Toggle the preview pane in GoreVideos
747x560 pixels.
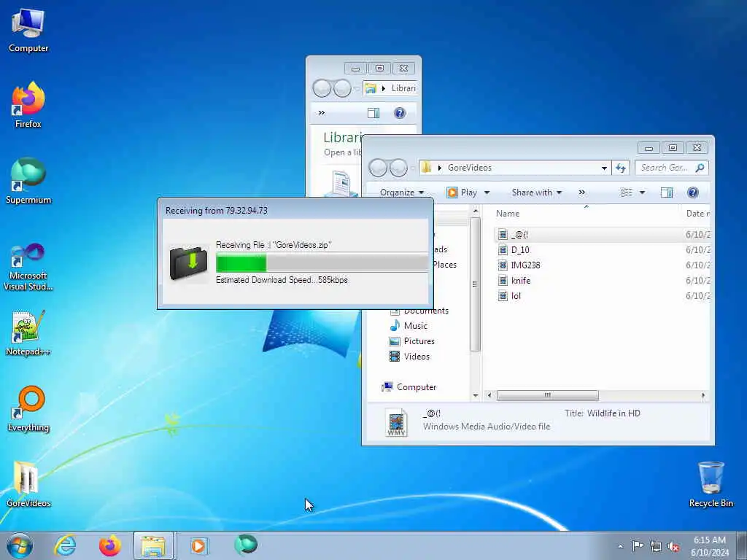coord(667,192)
